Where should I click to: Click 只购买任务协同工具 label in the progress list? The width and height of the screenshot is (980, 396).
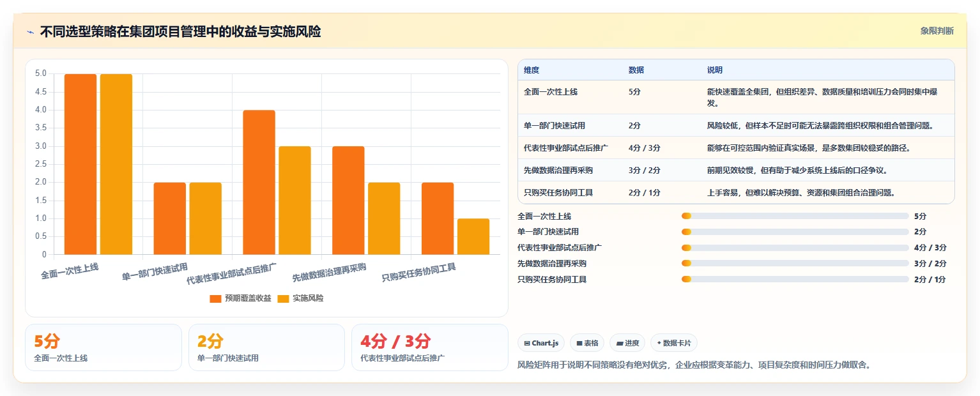[552, 279]
